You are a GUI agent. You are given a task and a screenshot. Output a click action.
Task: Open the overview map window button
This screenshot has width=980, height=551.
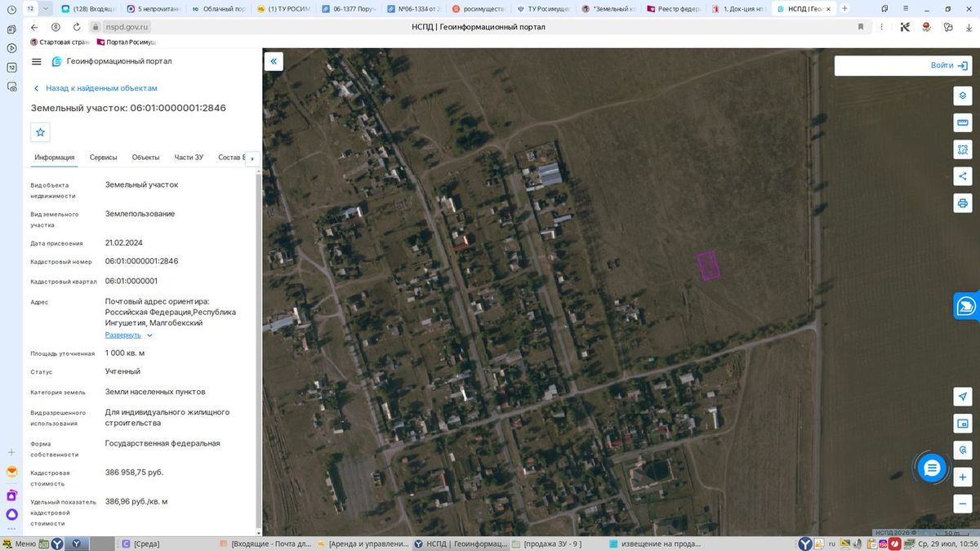[x=963, y=423]
